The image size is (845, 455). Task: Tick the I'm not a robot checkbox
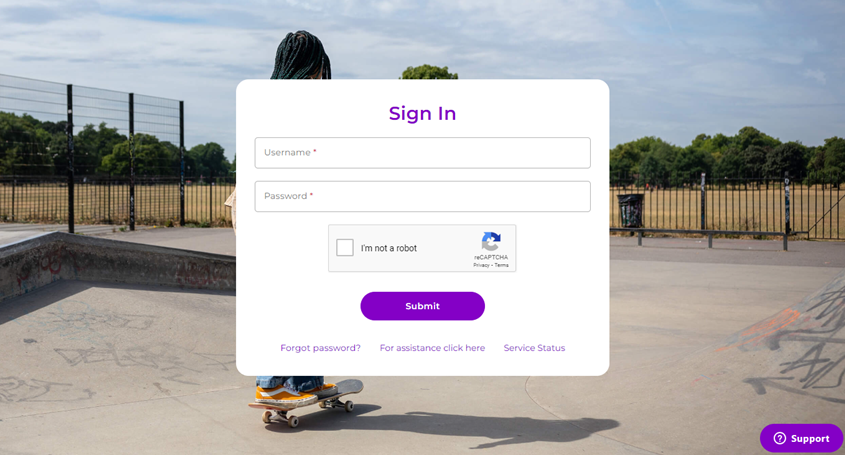coord(345,247)
